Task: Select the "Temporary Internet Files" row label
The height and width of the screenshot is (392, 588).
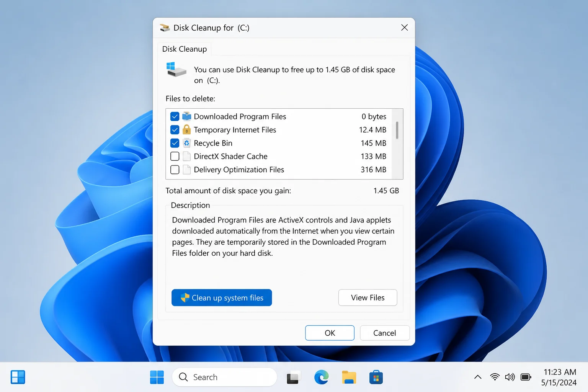Action: (235, 130)
